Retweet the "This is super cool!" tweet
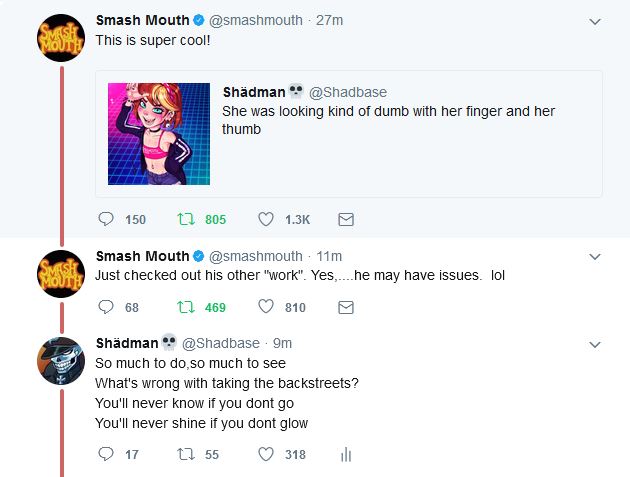 click(x=185, y=219)
